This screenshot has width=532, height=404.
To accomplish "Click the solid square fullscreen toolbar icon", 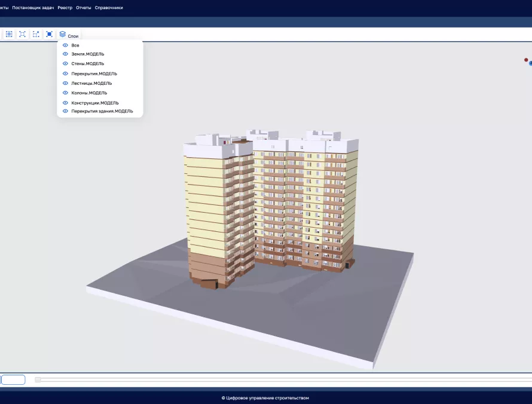I will point(49,34).
